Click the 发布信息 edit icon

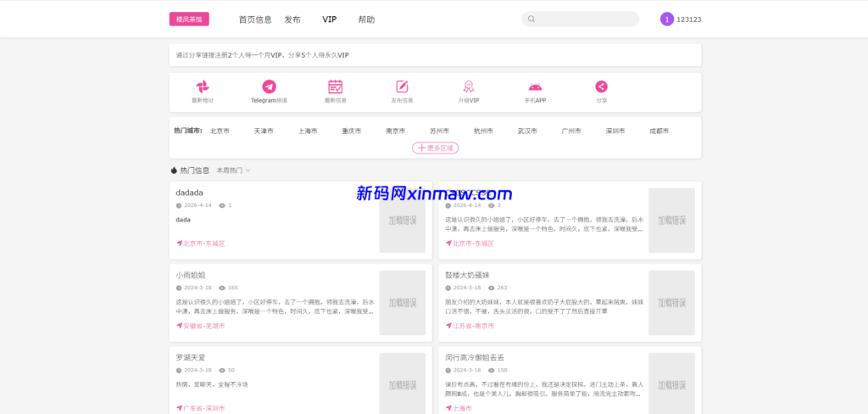pos(402,87)
